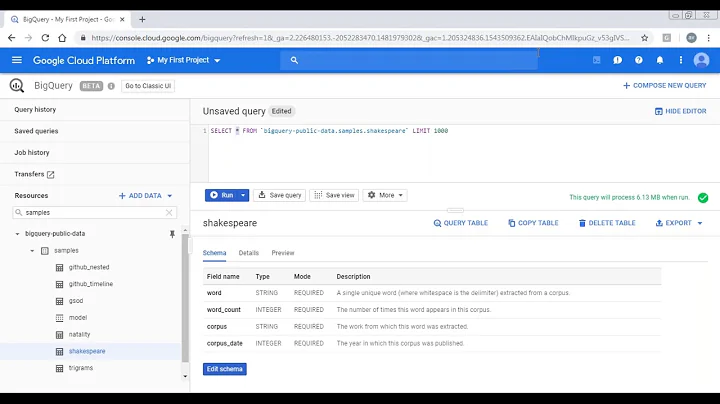Click the BigQuery magnifier logo icon
This screenshot has width=720, height=404.
[17, 86]
